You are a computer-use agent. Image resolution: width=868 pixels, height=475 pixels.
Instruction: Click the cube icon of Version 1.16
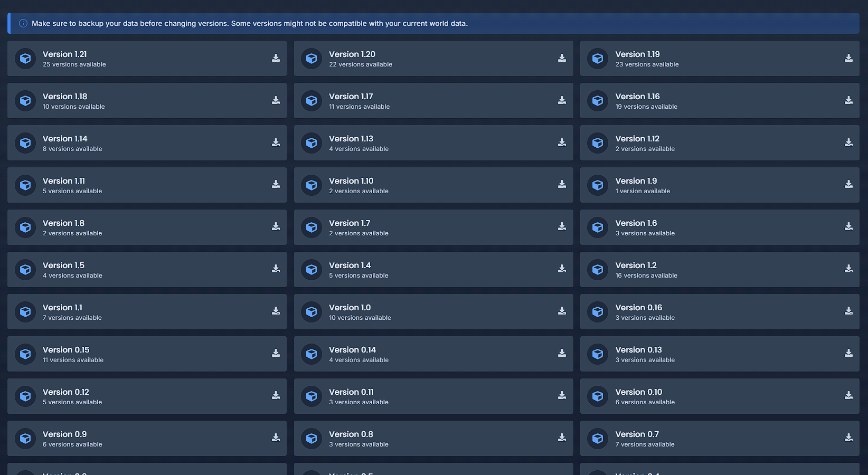598,101
